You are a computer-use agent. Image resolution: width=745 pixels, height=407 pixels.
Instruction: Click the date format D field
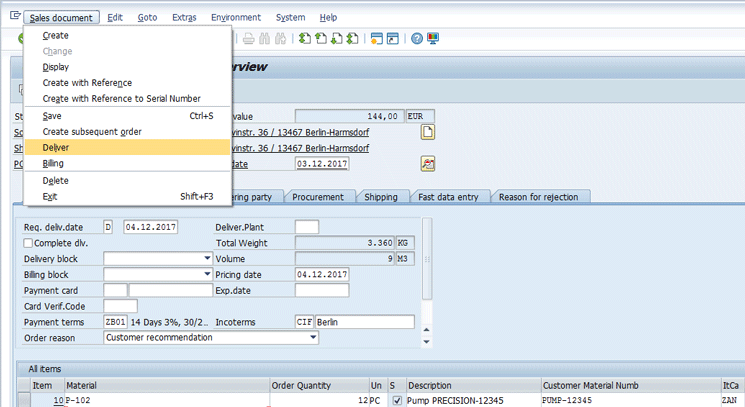click(108, 227)
